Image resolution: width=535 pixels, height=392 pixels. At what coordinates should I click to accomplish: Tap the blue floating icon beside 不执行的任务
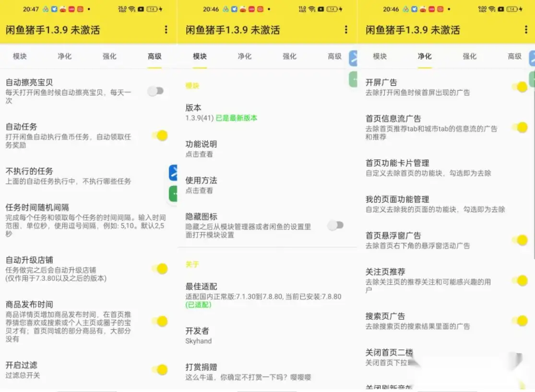[x=173, y=173]
